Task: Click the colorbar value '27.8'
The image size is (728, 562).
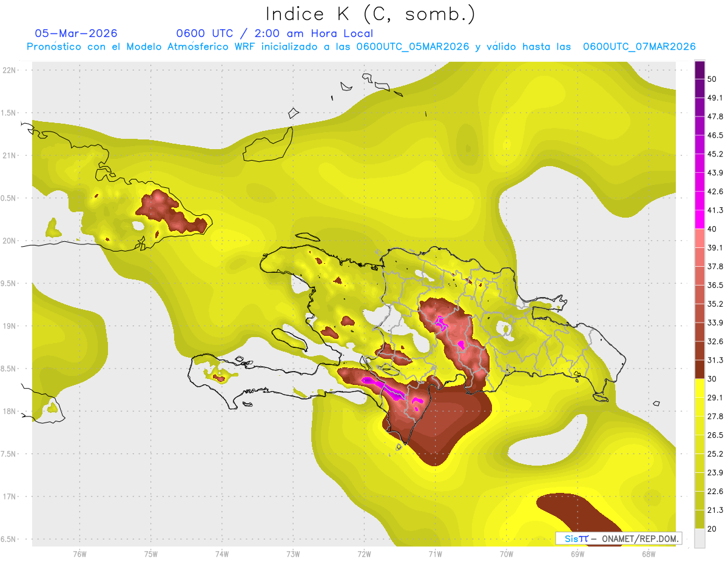Action: [x=715, y=416]
